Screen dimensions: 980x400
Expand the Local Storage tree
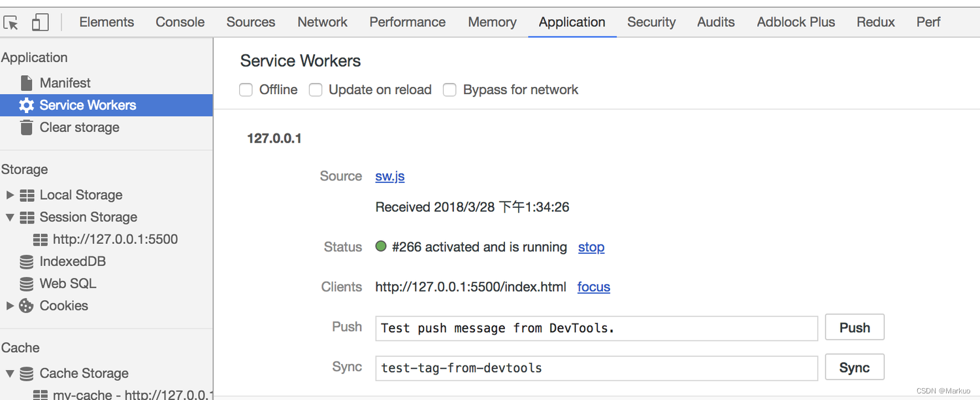click(x=10, y=195)
